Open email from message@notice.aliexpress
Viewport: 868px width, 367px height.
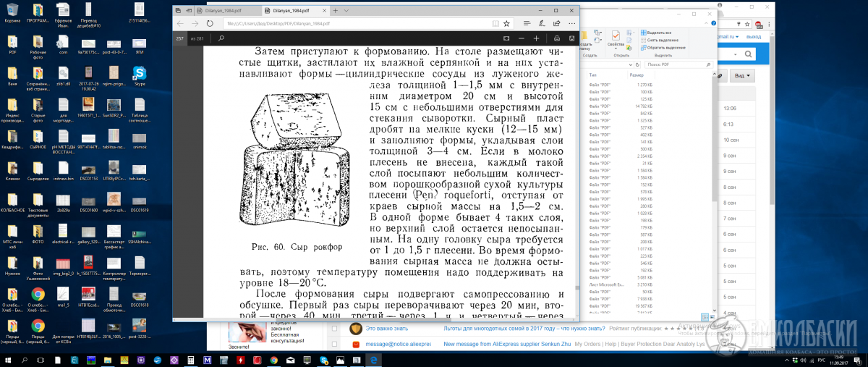[399, 345]
